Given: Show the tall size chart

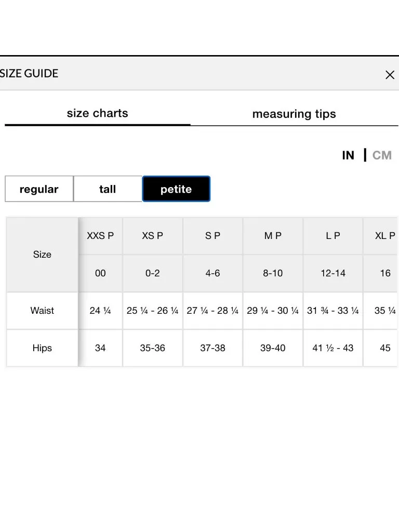Looking at the screenshot, I should [x=108, y=189].
